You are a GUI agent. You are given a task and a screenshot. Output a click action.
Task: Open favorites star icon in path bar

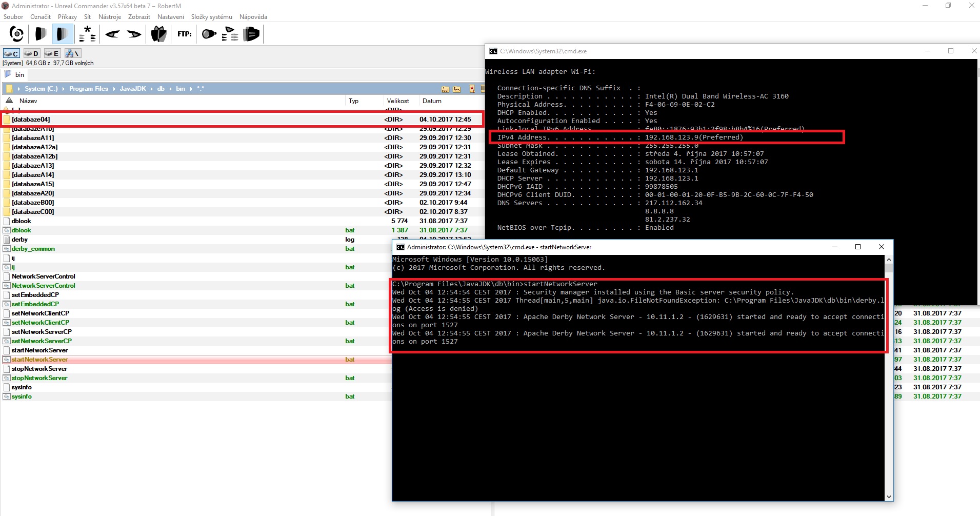(x=472, y=89)
